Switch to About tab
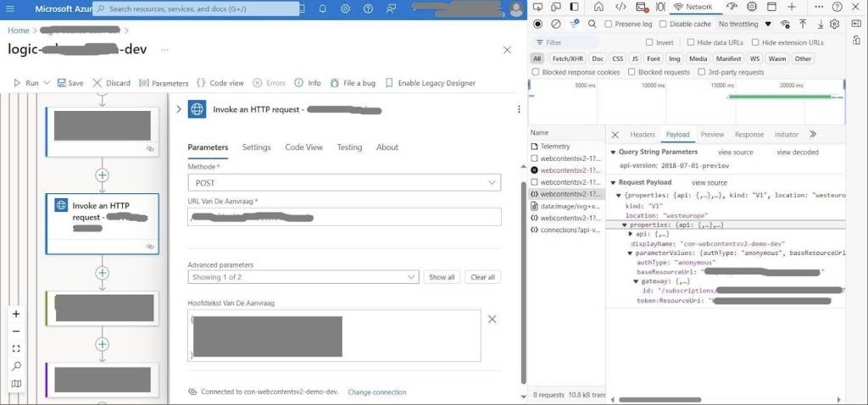 (387, 147)
